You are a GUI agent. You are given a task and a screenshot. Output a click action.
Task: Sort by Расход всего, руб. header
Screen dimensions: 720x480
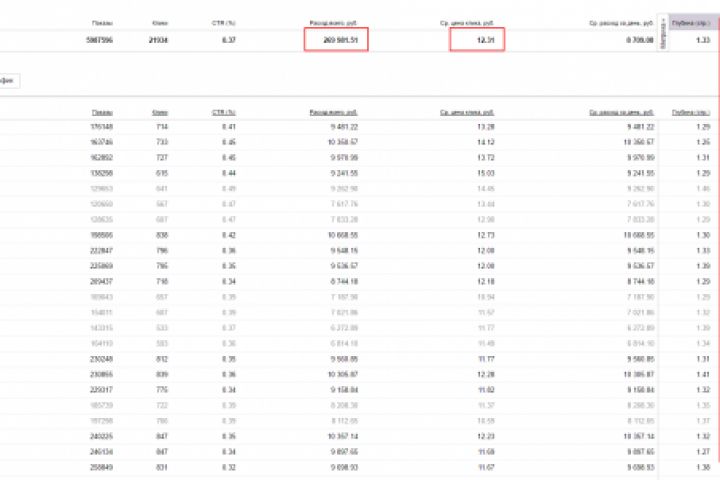[x=333, y=112]
